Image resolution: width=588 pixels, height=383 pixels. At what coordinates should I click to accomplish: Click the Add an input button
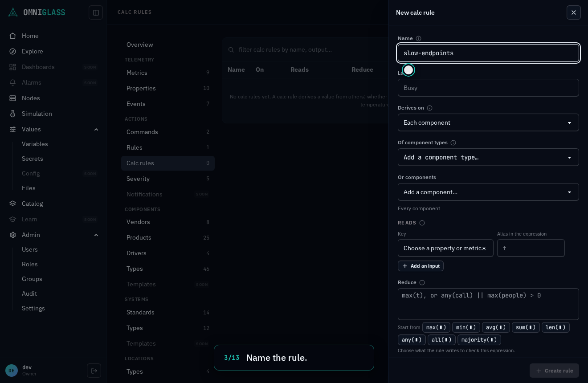click(x=421, y=266)
